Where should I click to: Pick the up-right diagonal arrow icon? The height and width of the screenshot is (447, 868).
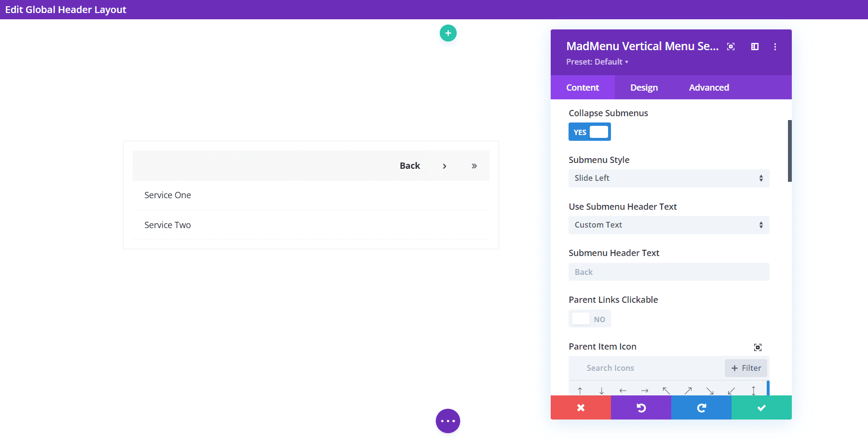click(688, 390)
